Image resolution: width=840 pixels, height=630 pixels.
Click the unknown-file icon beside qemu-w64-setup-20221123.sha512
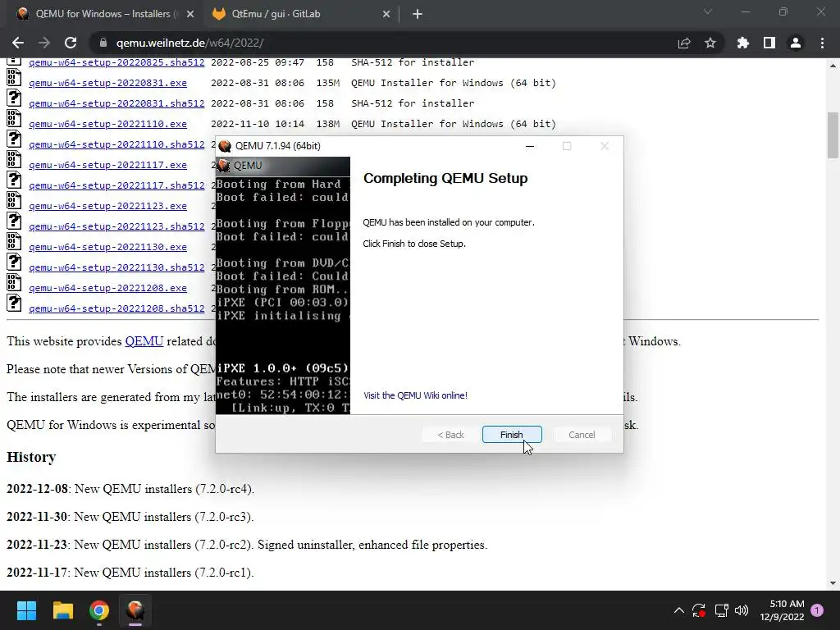point(14,221)
